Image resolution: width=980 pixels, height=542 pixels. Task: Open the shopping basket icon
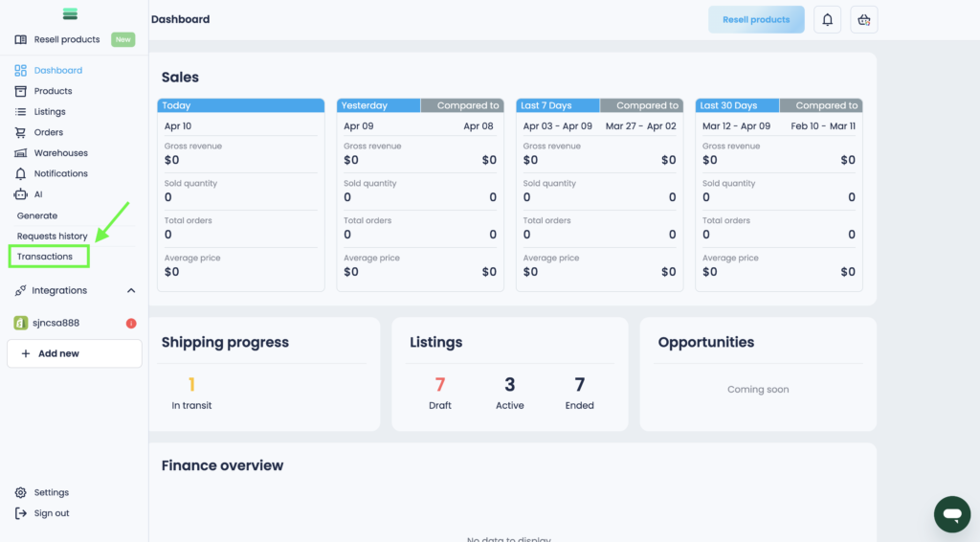point(864,20)
